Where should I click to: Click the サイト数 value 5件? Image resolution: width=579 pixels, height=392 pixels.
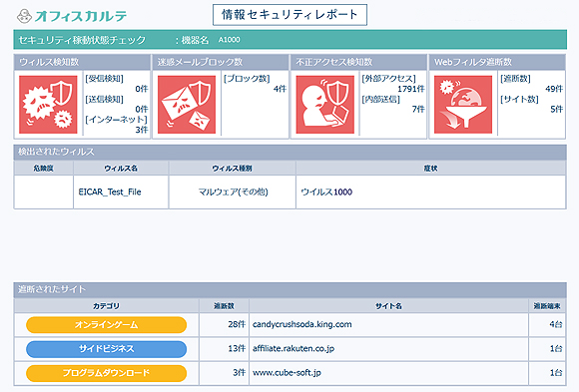tap(556, 110)
